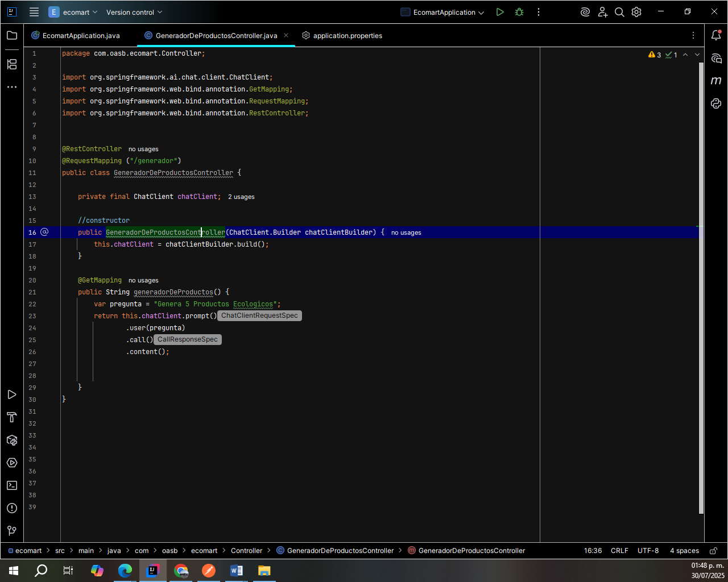
Task: Go to next highlighted error arrow
Action: [697, 55]
